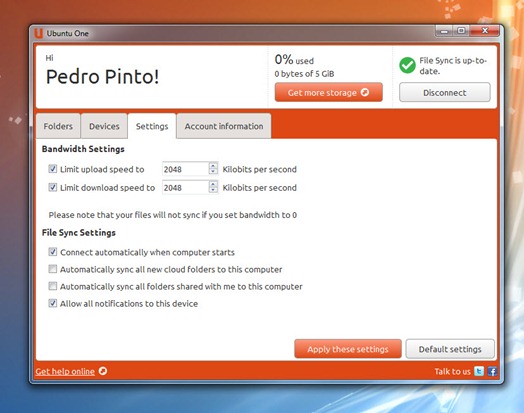Viewport: 524px width, 413px height.
Task: Click the green File Sync status checkmark
Action: point(407,65)
